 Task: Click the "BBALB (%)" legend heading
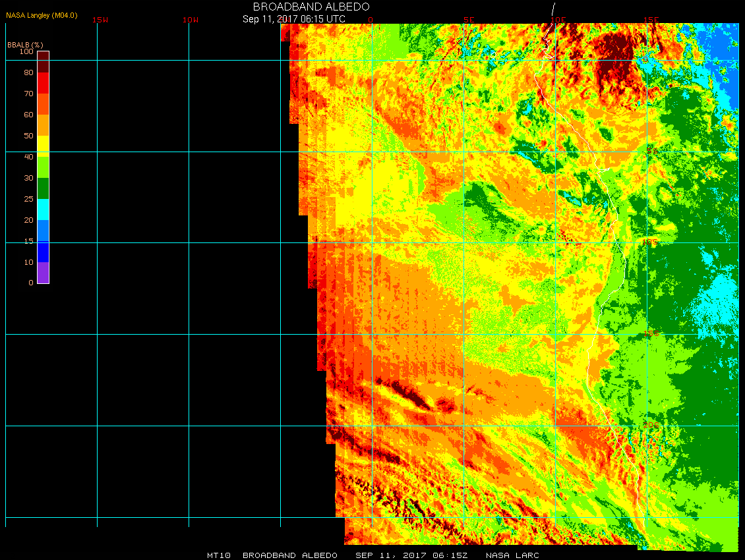coord(25,45)
